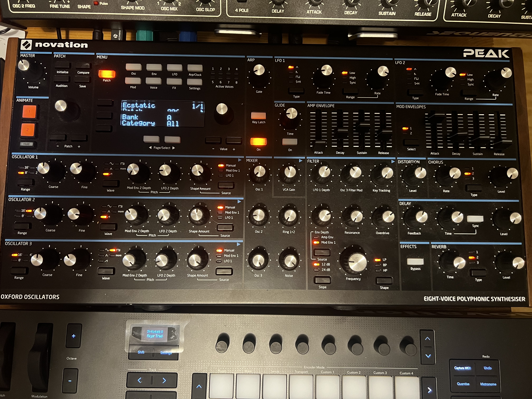Toggle the Arp On button
The width and height of the screenshot is (532, 399).
258,142
